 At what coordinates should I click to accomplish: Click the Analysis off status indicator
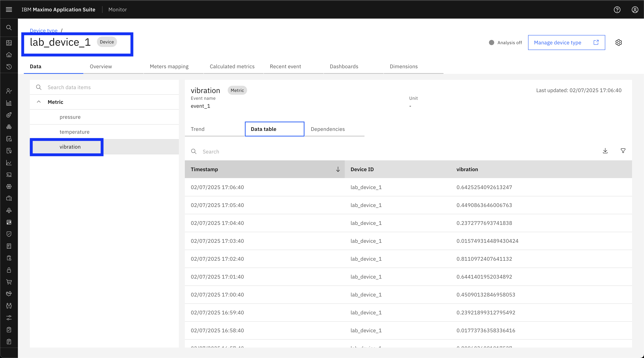point(505,43)
